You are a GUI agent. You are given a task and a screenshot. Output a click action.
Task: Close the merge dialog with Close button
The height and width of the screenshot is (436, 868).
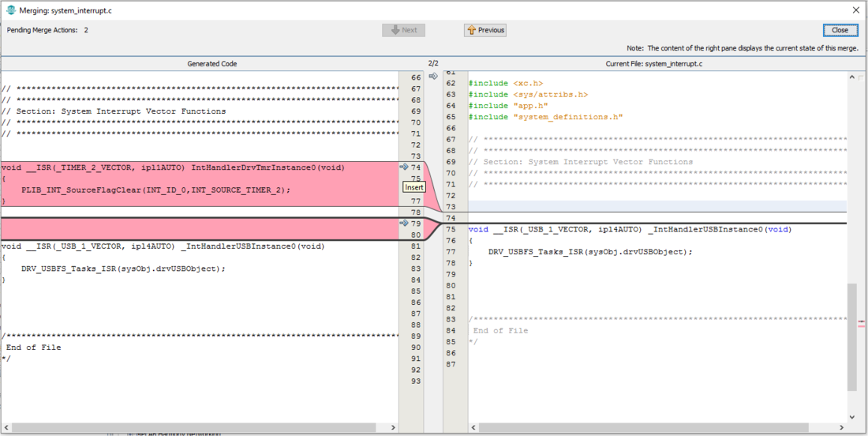[840, 30]
